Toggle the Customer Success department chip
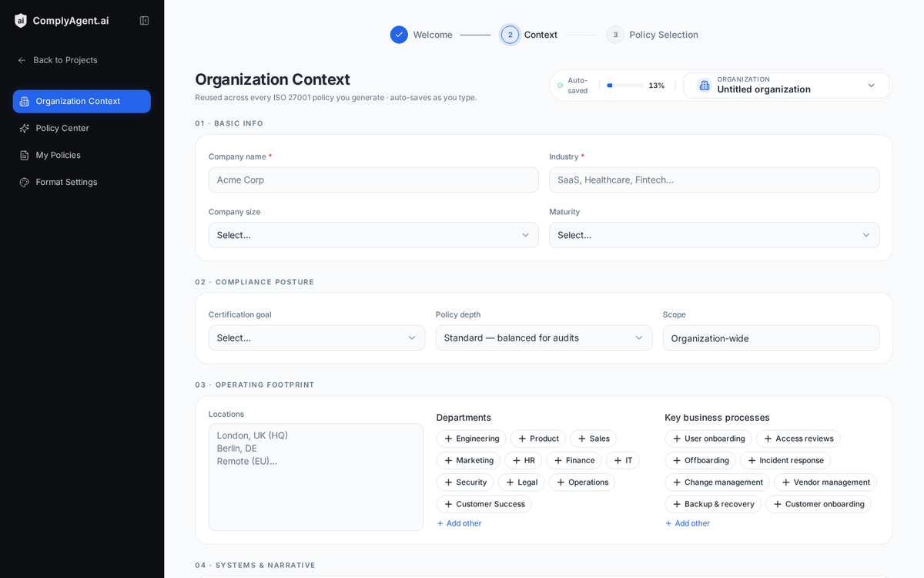 484,504
